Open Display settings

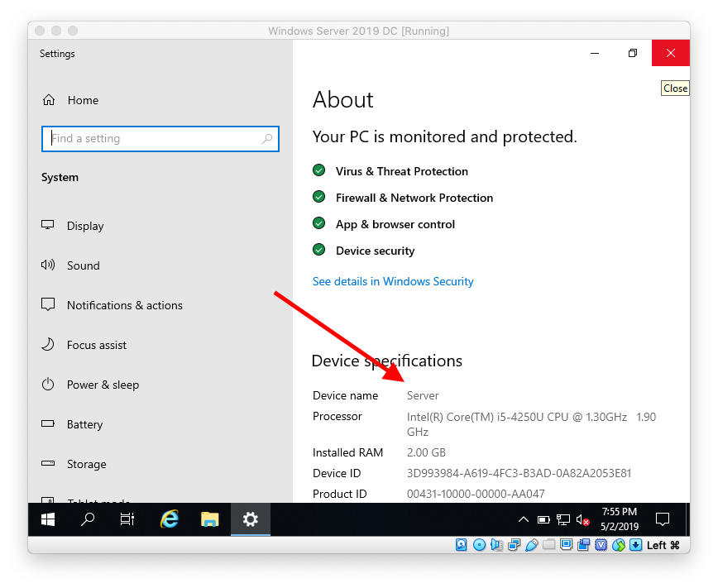(72, 226)
